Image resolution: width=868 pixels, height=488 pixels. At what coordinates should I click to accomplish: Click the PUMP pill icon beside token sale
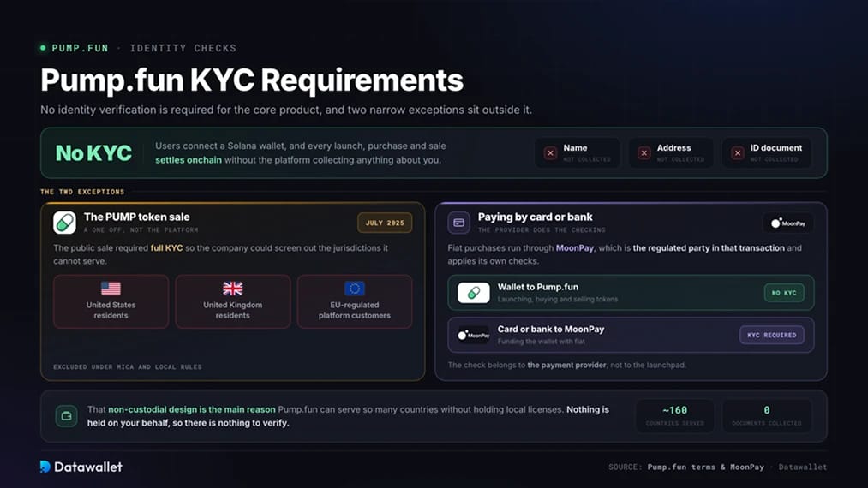click(x=65, y=223)
